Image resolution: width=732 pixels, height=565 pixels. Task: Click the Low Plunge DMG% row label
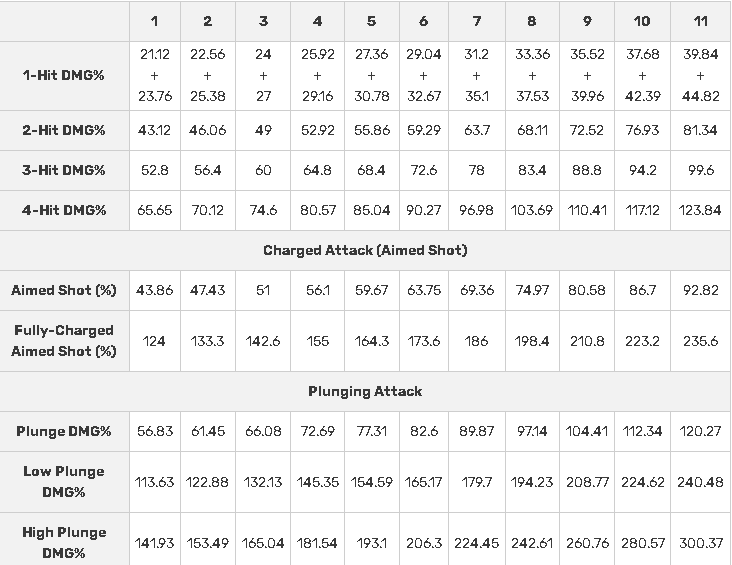click(64, 482)
